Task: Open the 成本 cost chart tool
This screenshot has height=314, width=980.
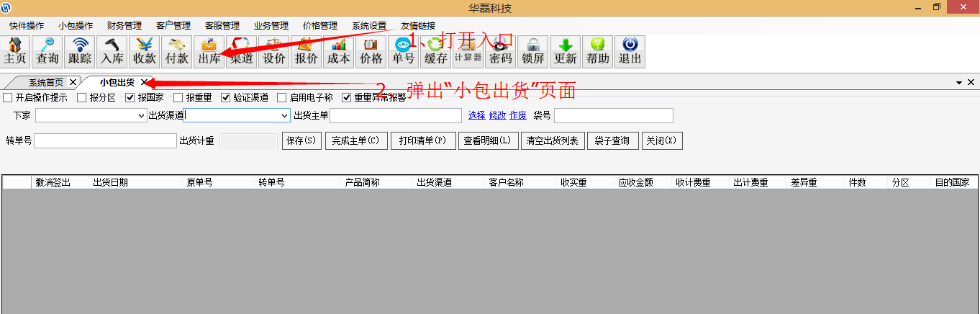Action: [x=338, y=51]
